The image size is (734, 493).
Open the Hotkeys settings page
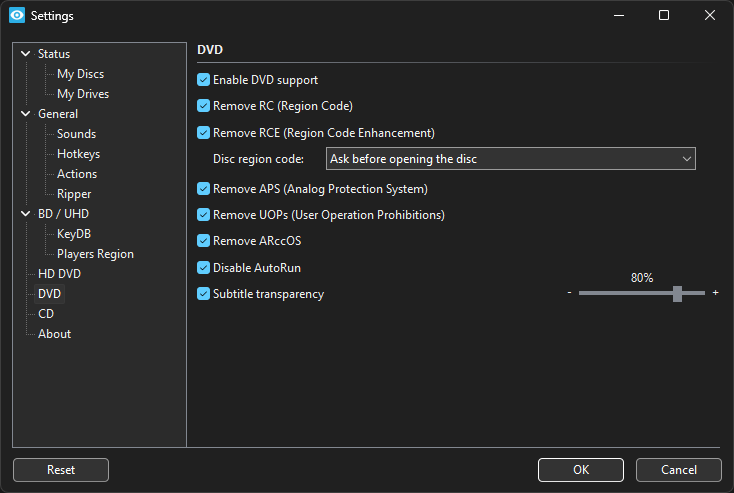click(78, 154)
